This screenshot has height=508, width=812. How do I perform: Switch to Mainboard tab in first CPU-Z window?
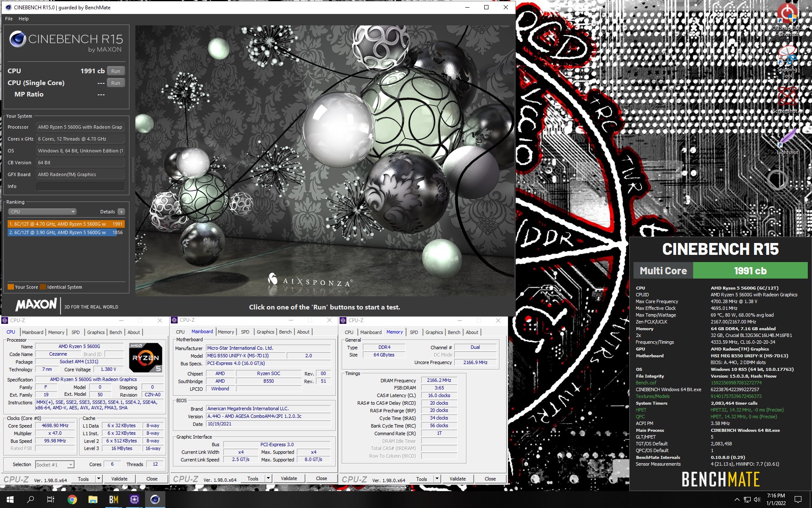click(x=33, y=332)
